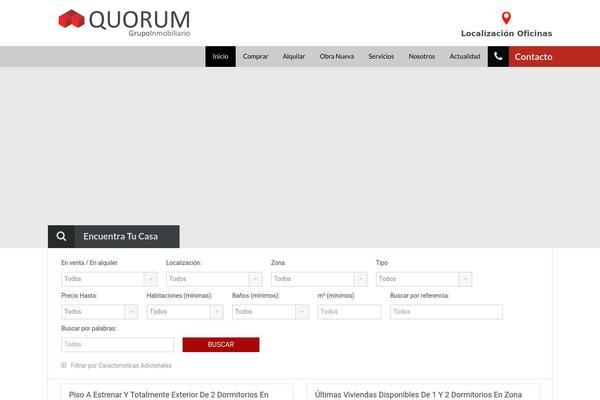Go to the Inicio menu item
Screen dimensions: 600x400
(x=220, y=57)
